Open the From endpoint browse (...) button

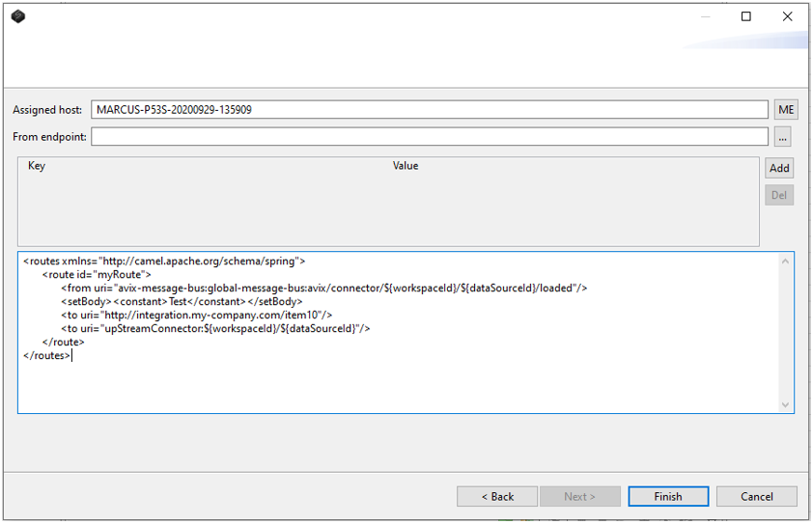coord(782,137)
